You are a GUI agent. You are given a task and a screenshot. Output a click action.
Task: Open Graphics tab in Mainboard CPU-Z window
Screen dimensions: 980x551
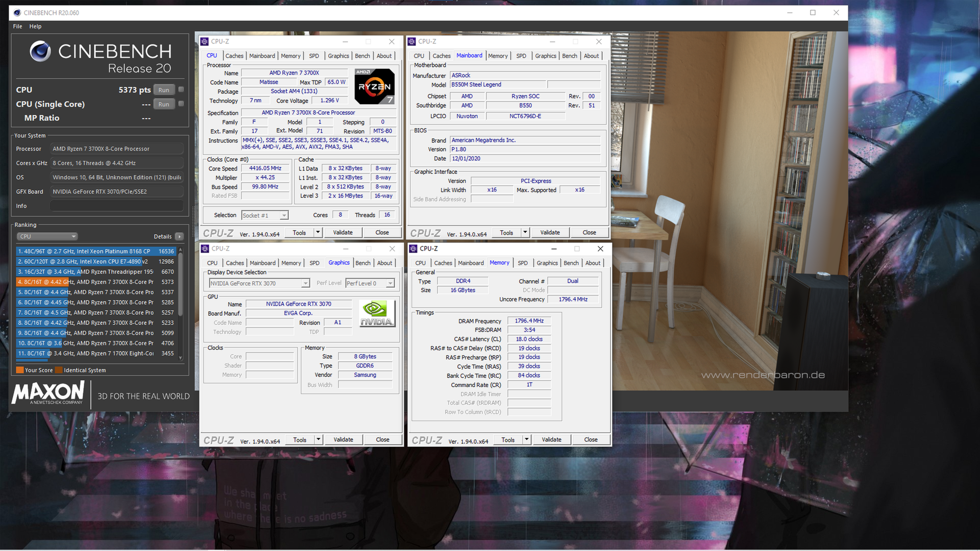546,56
